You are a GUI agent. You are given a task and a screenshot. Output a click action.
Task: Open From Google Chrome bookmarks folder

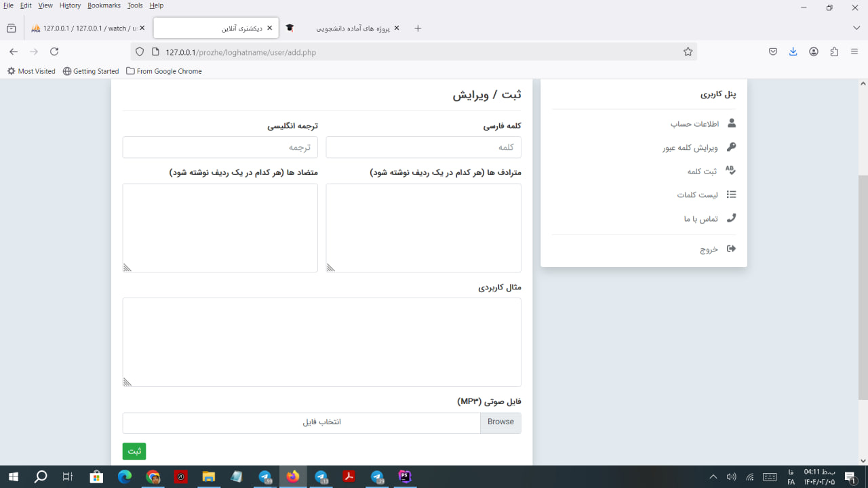[163, 71]
